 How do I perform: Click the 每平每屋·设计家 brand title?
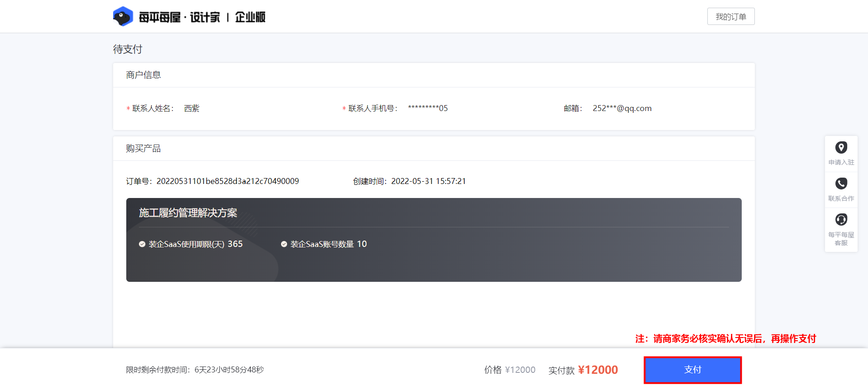pos(179,17)
